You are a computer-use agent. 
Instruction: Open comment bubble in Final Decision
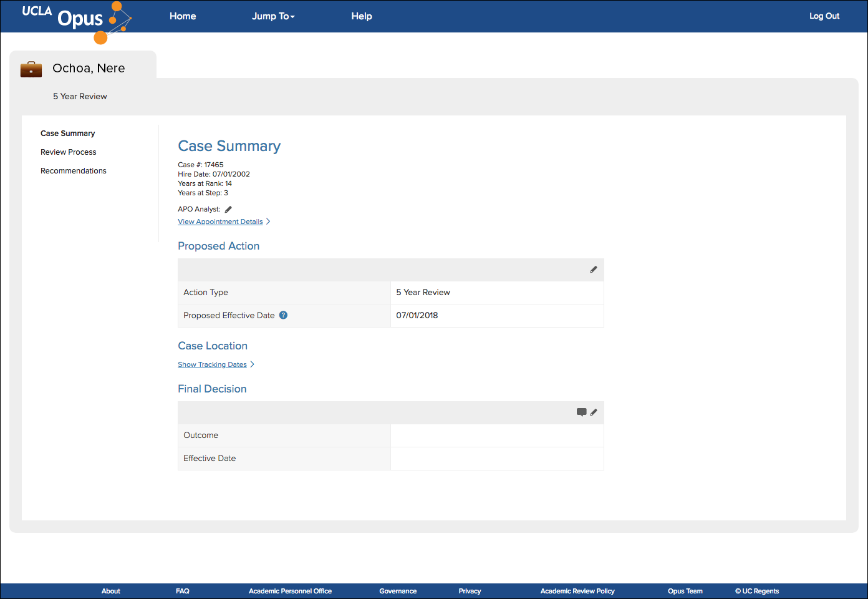click(582, 412)
